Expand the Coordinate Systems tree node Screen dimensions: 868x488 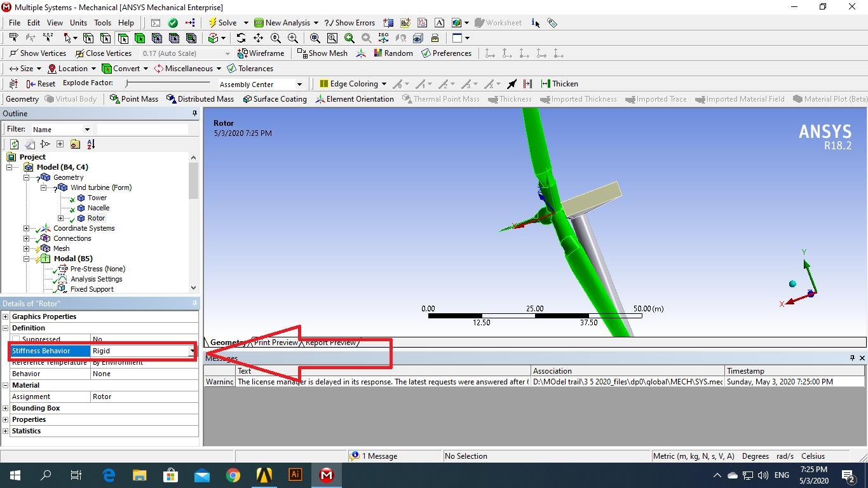26,228
